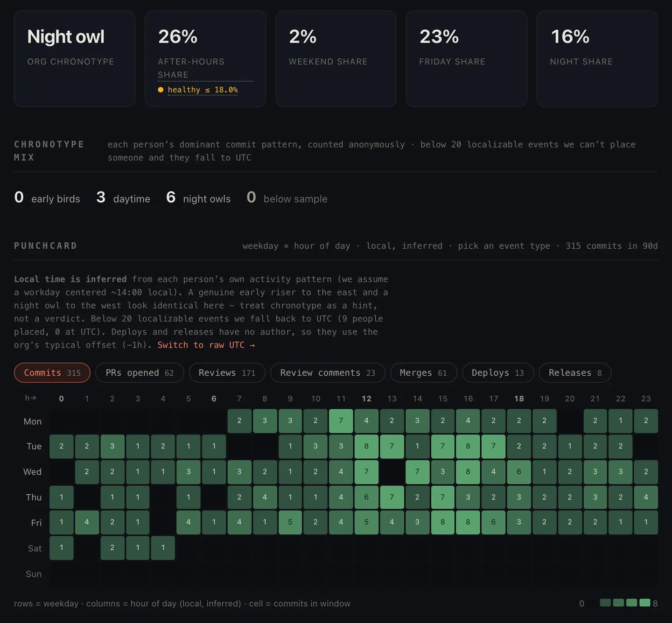Viewport: 672px width, 623px height.
Task: Click the 0 below sample count
Action: tap(287, 198)
